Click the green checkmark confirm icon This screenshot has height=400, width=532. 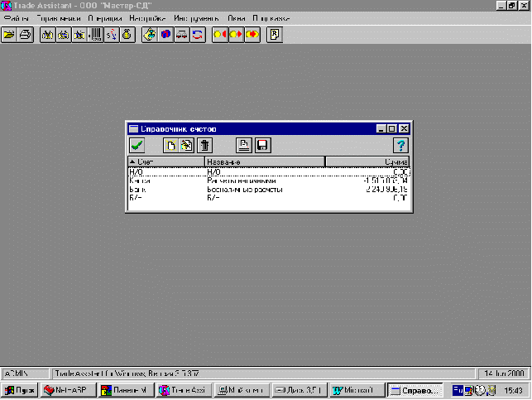pos(137,146)
